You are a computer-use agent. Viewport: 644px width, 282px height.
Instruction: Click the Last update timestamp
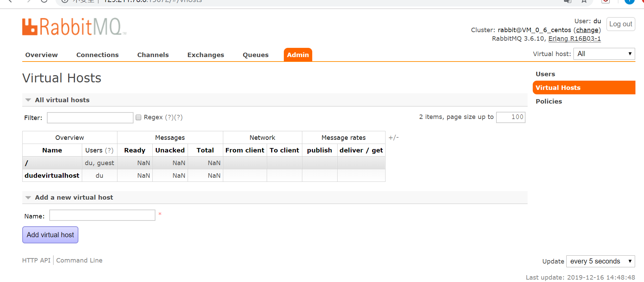580,277
